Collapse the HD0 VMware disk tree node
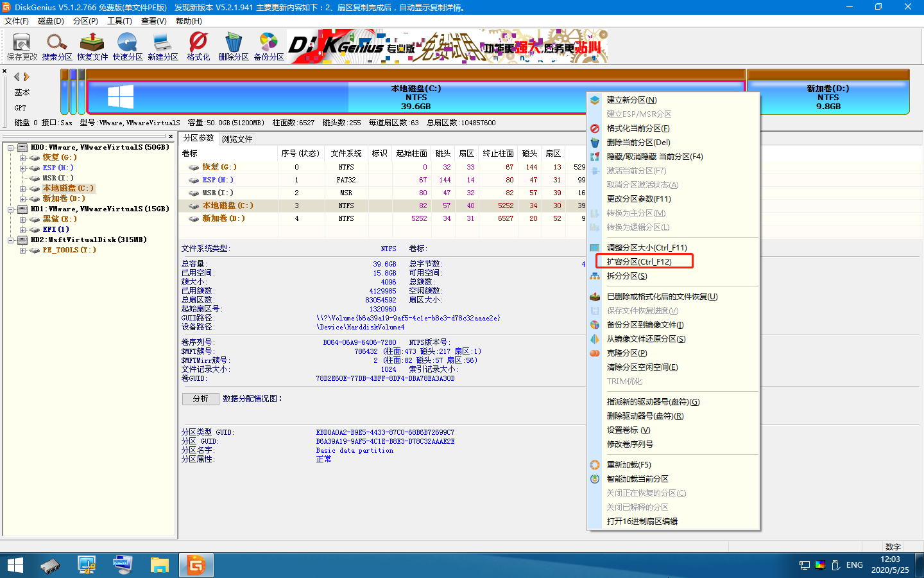The image size is (924, 578). 11,148
